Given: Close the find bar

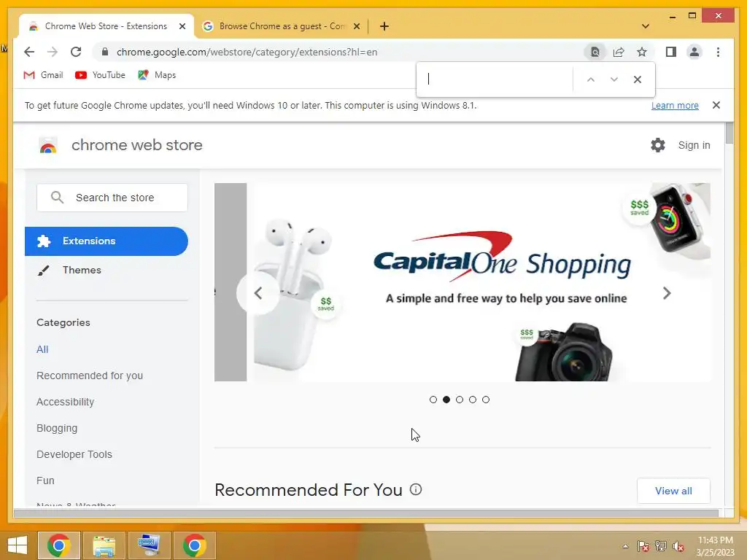Looking at the screenshot, I should (x=638, y=79).
